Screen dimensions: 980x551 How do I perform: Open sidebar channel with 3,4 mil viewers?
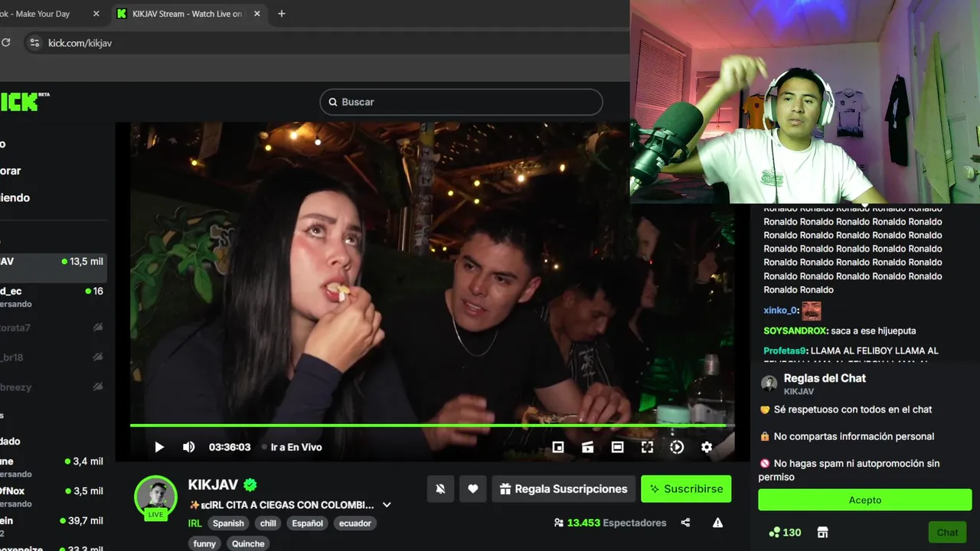coord(52,468)
